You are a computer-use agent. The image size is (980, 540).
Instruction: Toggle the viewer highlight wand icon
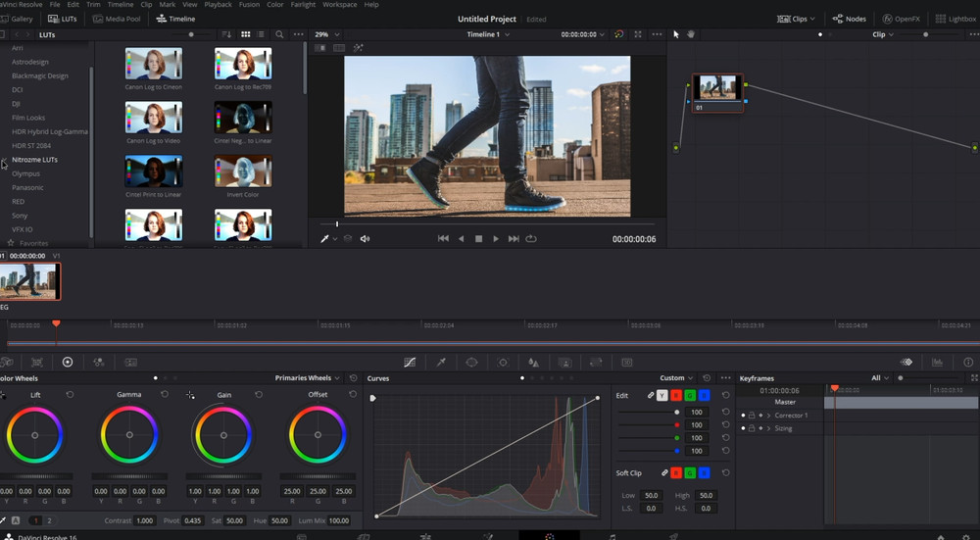click(x=358, y=47)
